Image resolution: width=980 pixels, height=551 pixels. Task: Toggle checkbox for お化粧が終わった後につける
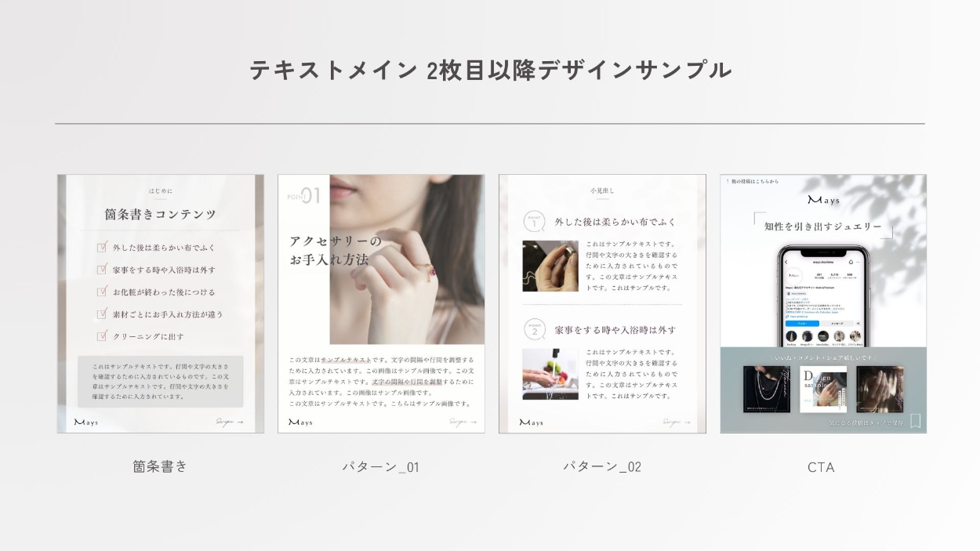pos(102,292)
